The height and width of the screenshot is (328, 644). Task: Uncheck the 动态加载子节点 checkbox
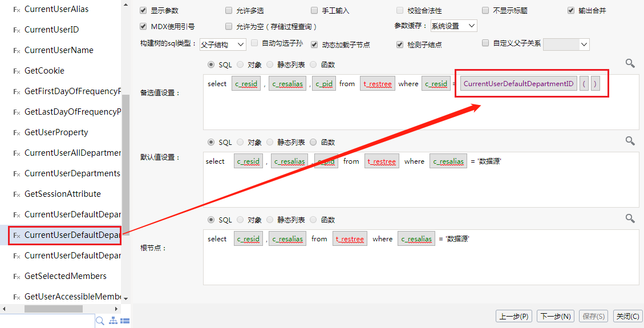click(314, 44)
